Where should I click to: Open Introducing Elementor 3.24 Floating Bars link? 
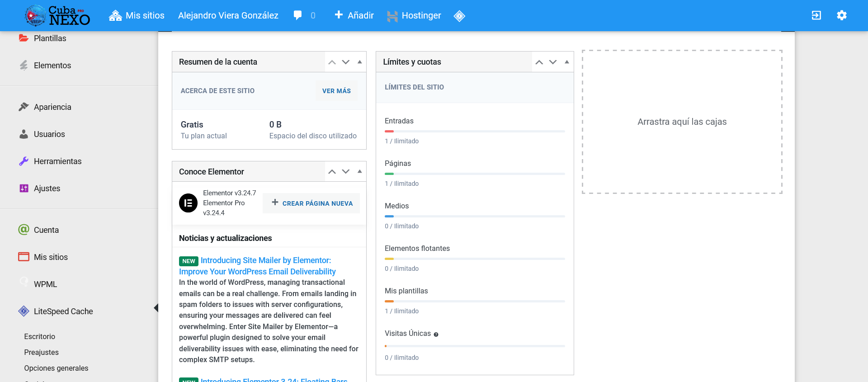(274, 380)
